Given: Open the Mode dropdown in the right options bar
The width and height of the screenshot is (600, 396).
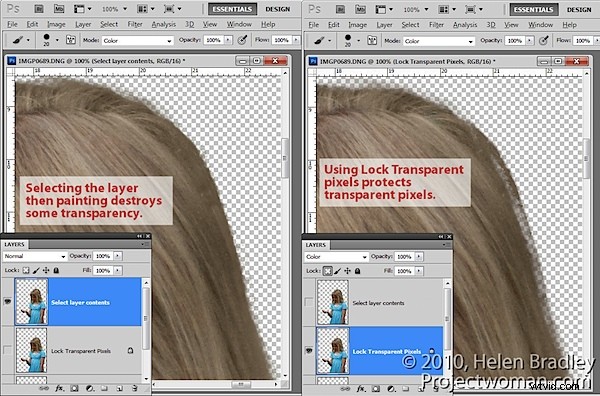Looking at the screenshot, I should click(x=439, y=41).
